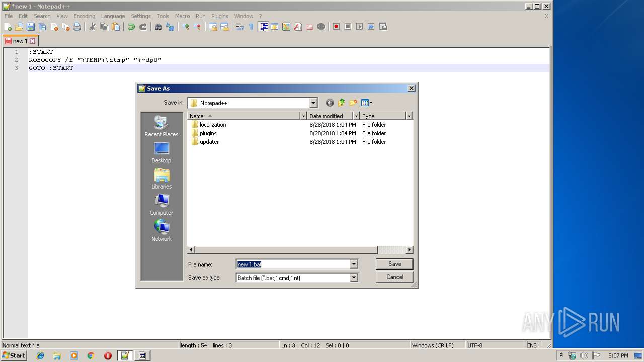
Task: Click the Cut scissors icon
Action: 93,27
